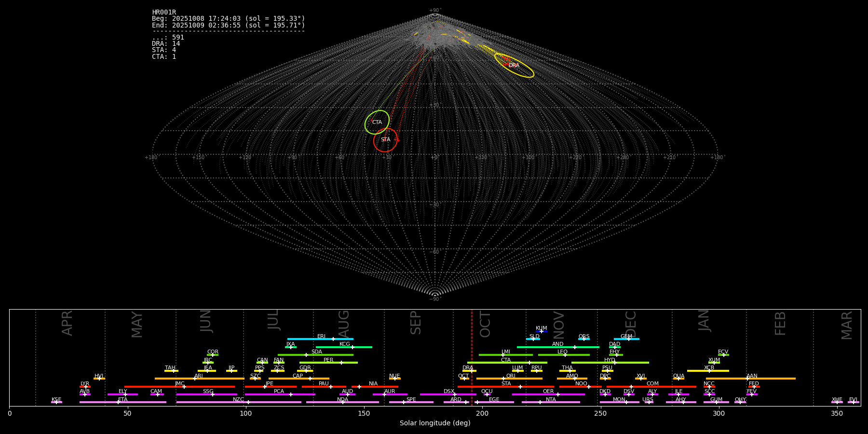Click the 'DRA: 14' count in legend
Screen dimensions: 868x434
(x=166, y=44)
